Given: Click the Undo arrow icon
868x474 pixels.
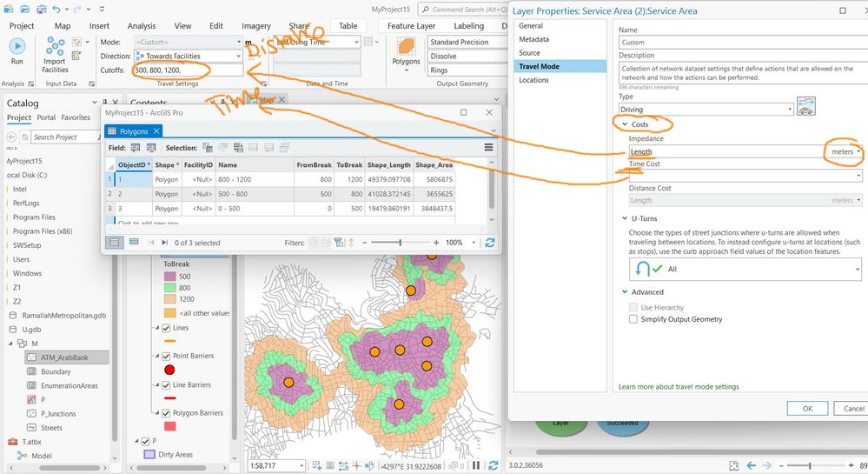Looking at the screenshot, I should point(56,10).
